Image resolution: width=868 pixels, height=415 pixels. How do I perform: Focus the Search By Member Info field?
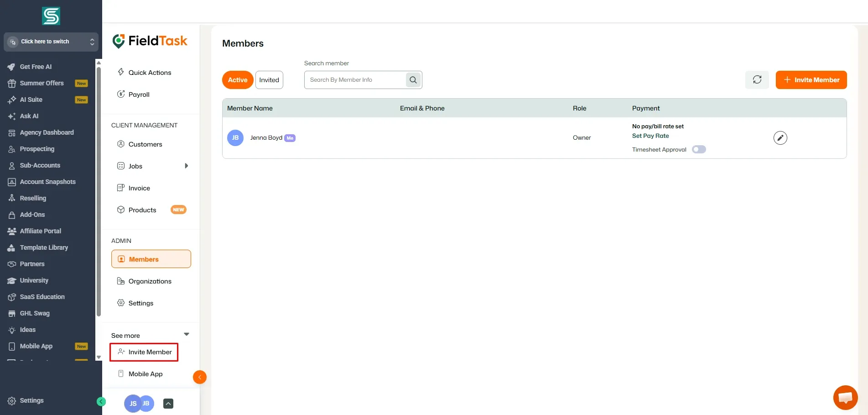click(x=355, y=80)
